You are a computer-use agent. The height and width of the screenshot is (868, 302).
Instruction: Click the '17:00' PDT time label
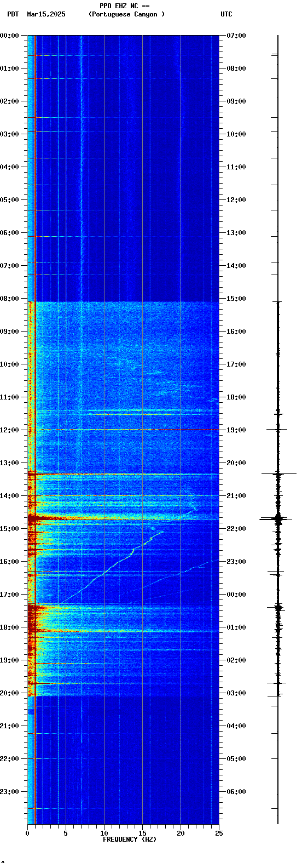tap(9, 595)
